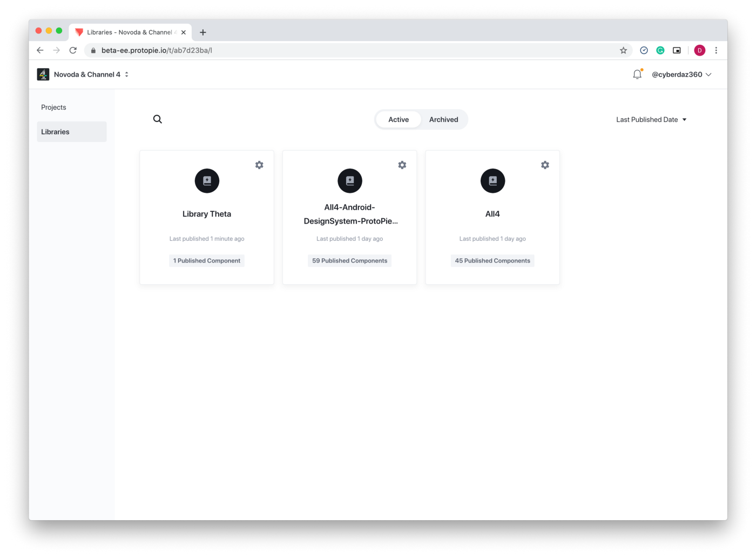Go back with the browser back arrow
This screenshot has width=756, height=558.
pos(40,50)
